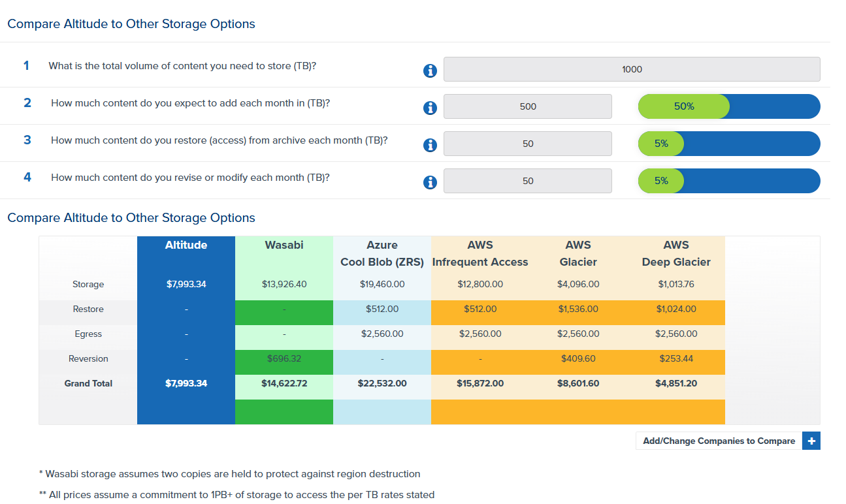Viewport: 846px width, 504px height.
Task: Click info icon for monthly added content
Action: coord(430,108)
